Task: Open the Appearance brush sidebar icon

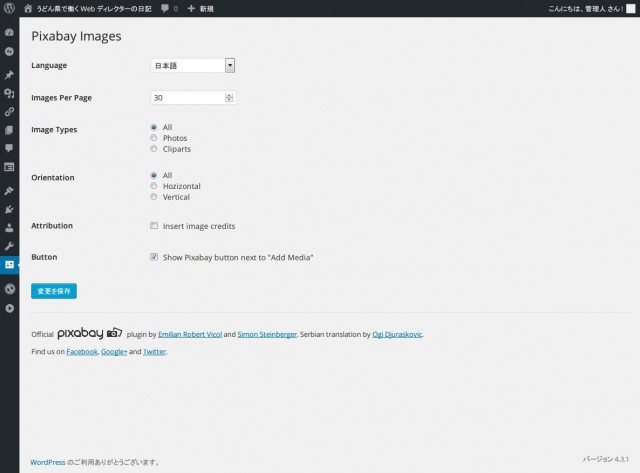Action: [9, 191]
